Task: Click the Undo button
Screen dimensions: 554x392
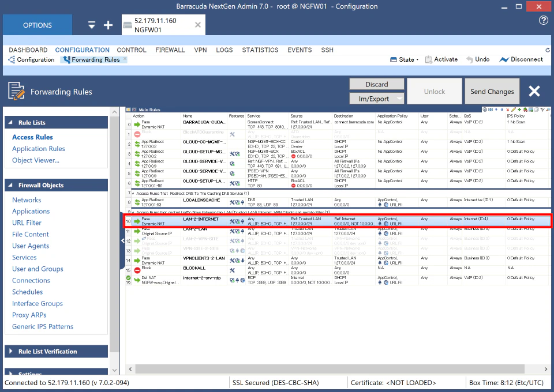Action: (478, 59)
